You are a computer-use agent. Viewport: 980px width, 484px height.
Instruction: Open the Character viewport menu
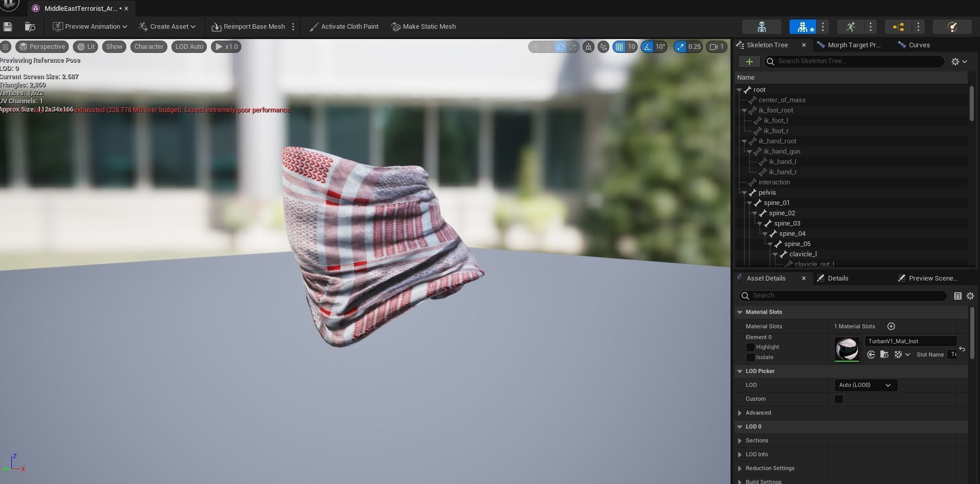pos(149,47)
